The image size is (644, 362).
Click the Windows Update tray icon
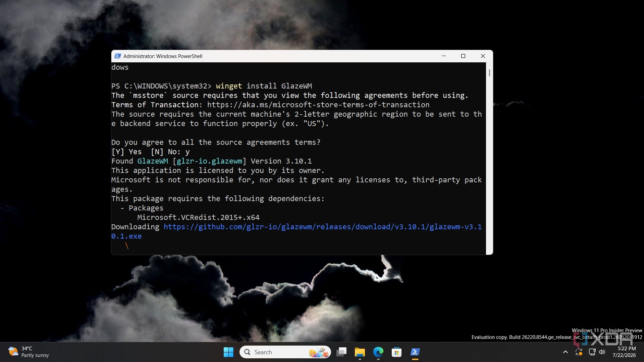pyautogui.click(x=579, y=352)
